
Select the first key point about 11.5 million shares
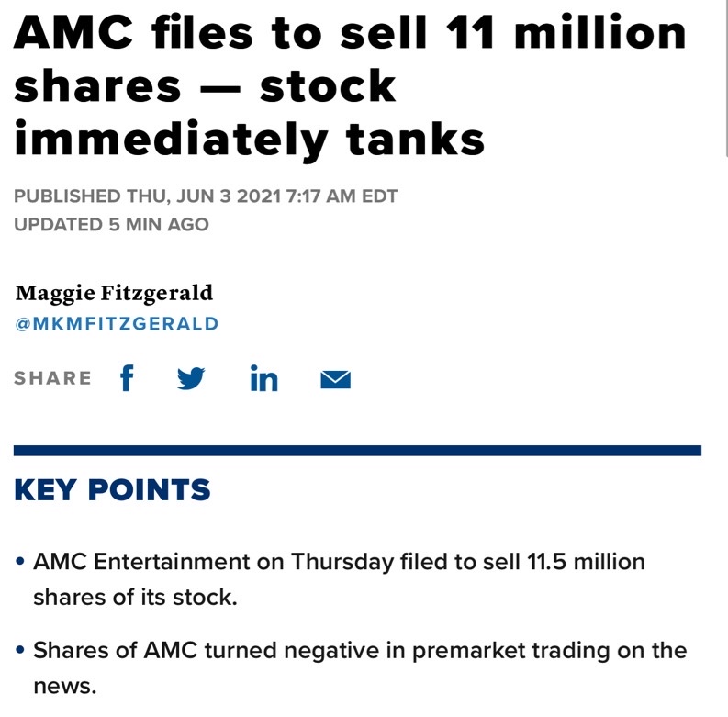339,579
